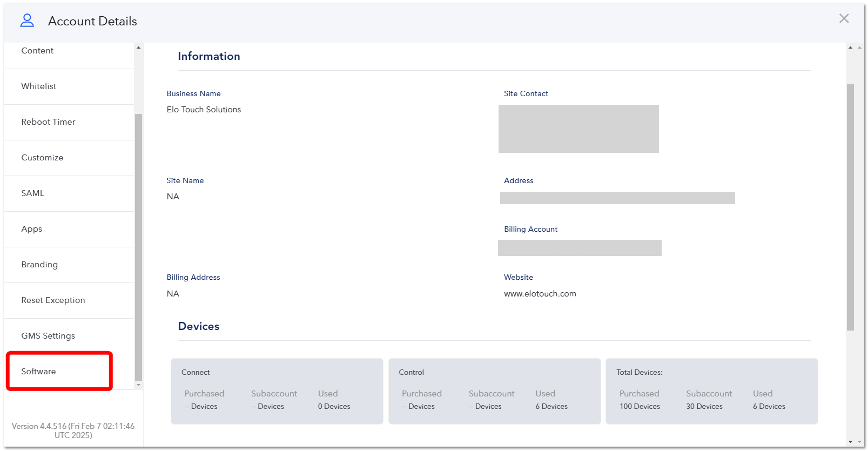Open Branding settings
This screenshot has width=868, height=451.
69,265
